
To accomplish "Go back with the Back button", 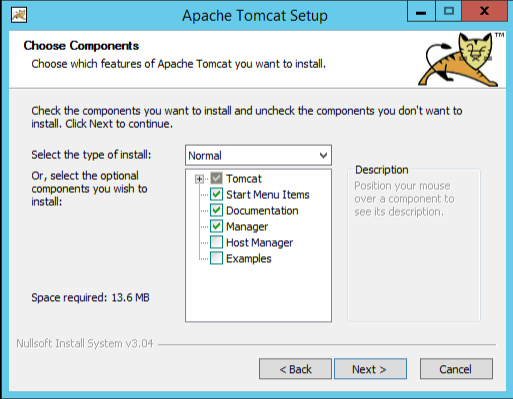I will tap(295, 369).
